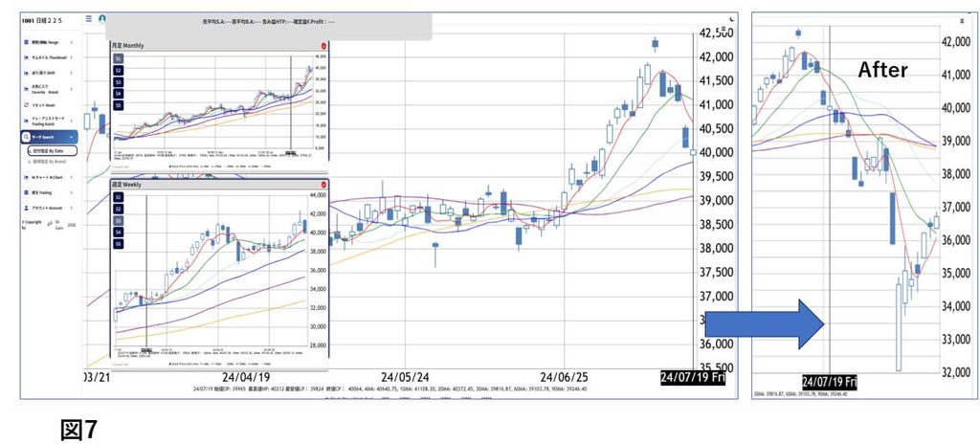Click the 24/07/19 Fri label in After chart
Viewport: 980px width, 444px height.
coord(830,382)
